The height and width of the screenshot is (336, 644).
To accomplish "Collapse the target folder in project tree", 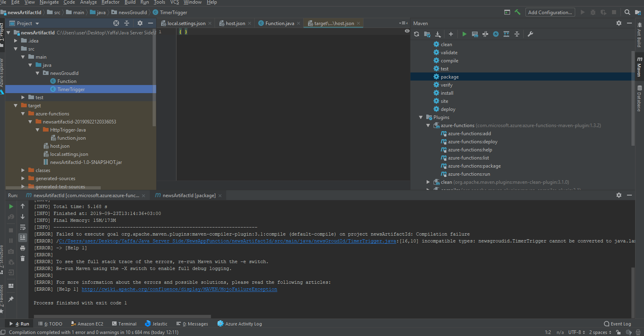I will [16, 106].
